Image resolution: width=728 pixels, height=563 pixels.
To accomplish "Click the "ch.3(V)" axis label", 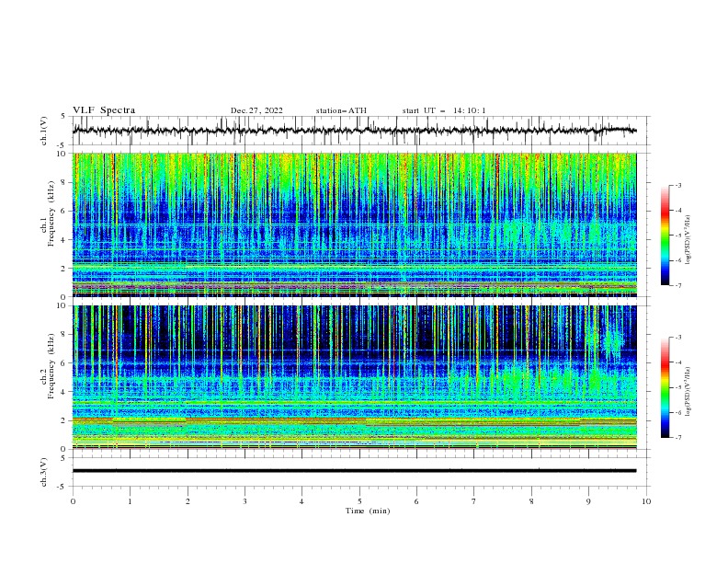I will click(44, 472).
